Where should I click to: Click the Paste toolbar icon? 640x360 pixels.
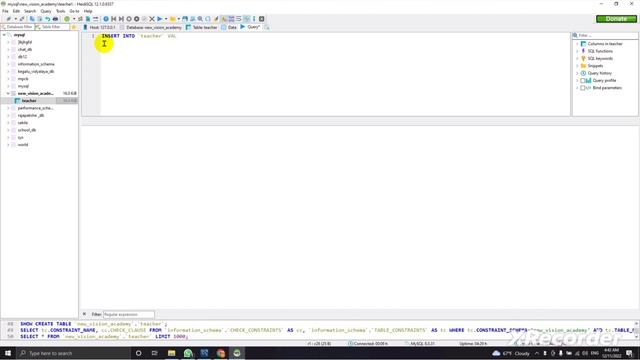[40, 19]
